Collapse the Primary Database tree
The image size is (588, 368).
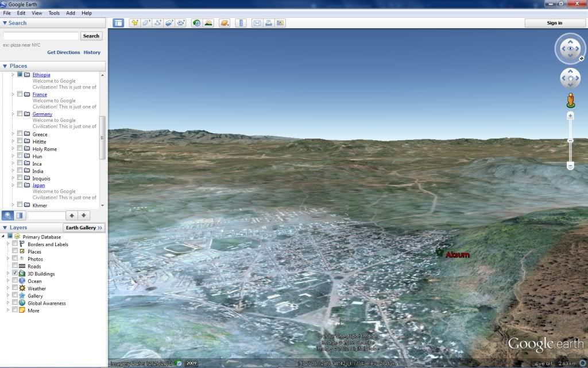click(x=3, y=236)
